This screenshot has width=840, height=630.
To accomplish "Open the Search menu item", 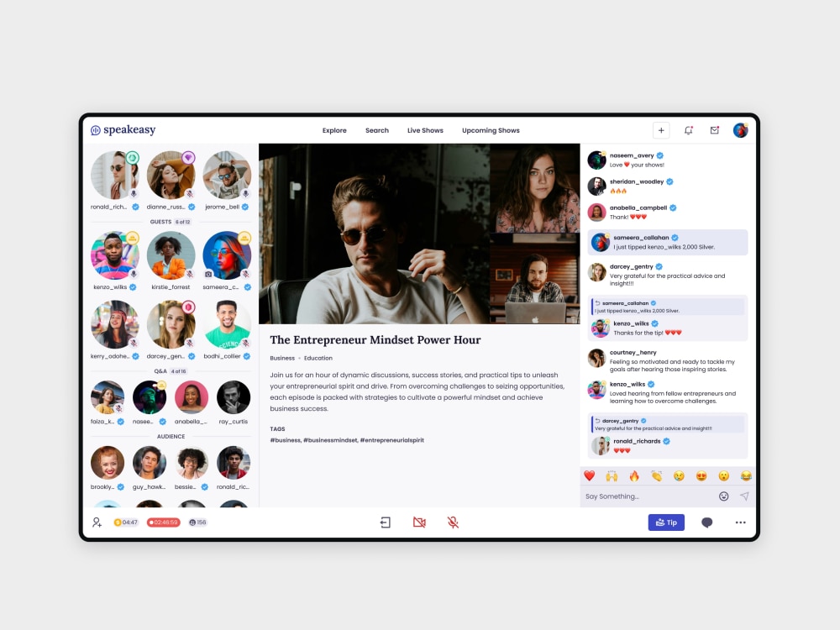I will point(377,130).
